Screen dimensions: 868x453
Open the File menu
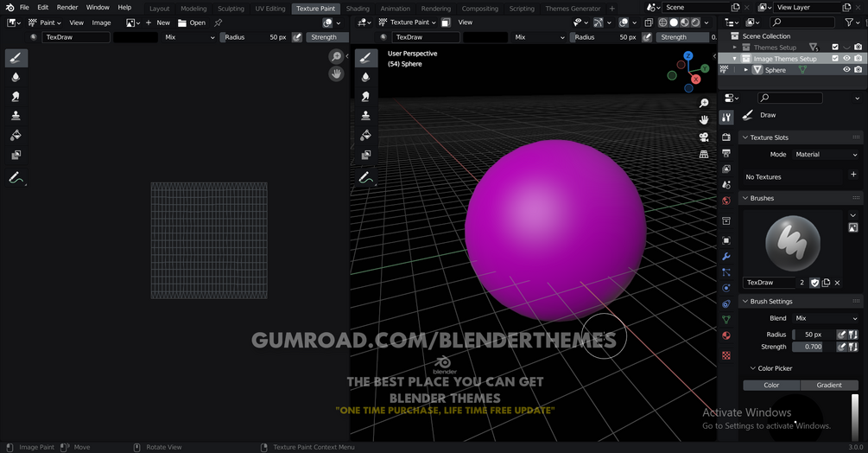24,7
